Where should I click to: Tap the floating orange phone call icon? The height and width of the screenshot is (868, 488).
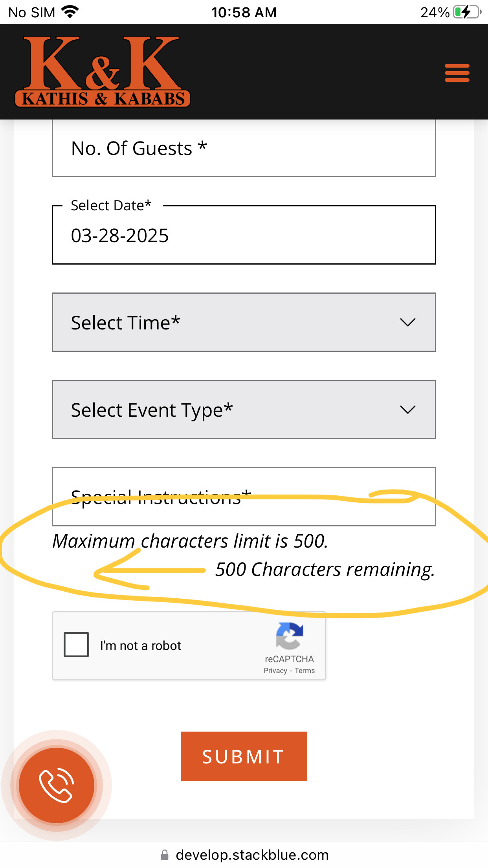click(57, 785)
